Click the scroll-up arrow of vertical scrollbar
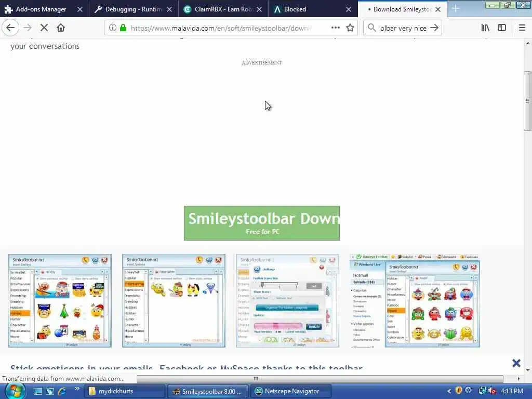The width and height of the screenshot is (532, 399). [x=527, y=43]
